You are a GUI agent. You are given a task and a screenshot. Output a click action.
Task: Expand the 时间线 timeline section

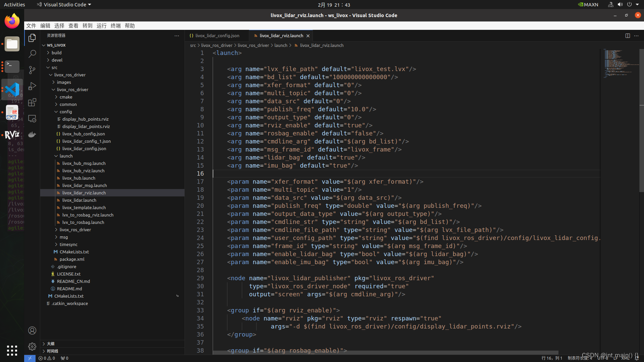(112, 351)
